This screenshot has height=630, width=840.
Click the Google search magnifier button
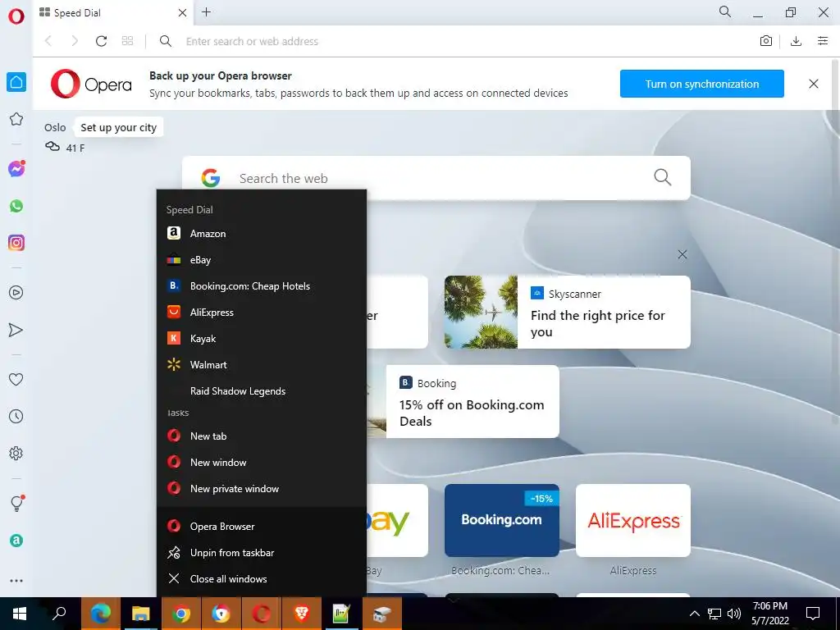(x=662, y=177)
